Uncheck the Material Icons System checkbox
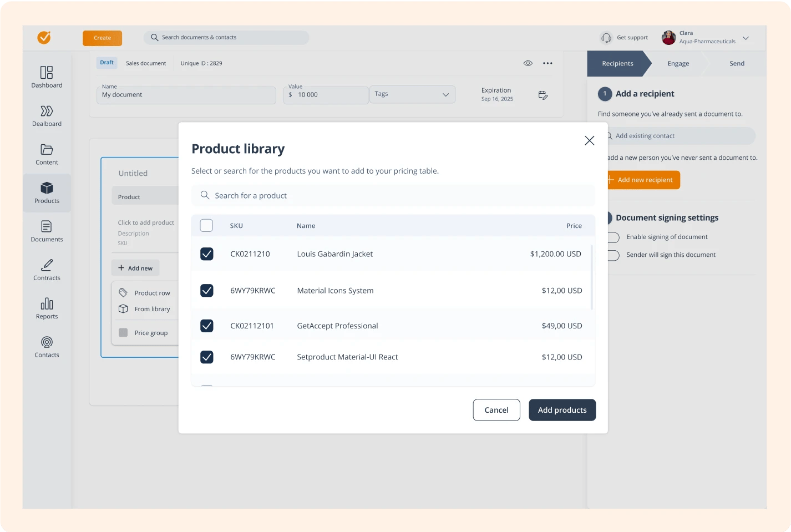Screen dimensions: 791x532 pyautogui.click(x=206, y=290)
